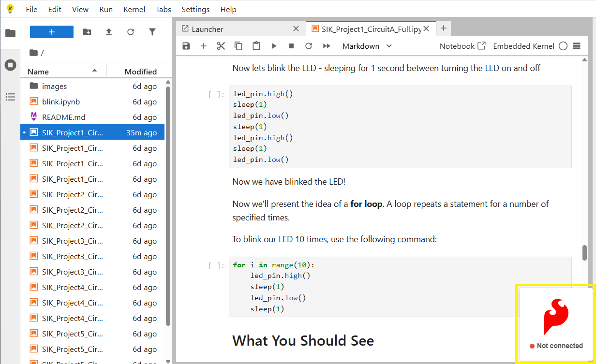The height and width of the screenshot is (364, 596).
Task: Interrupt the kernel with stop icon
Action: (291, 46)
